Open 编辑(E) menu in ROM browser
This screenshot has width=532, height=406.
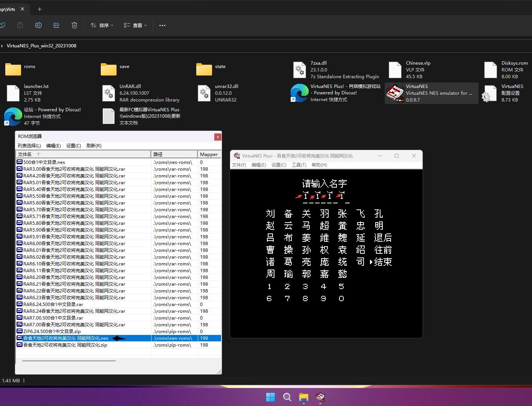tap(53, 145)
